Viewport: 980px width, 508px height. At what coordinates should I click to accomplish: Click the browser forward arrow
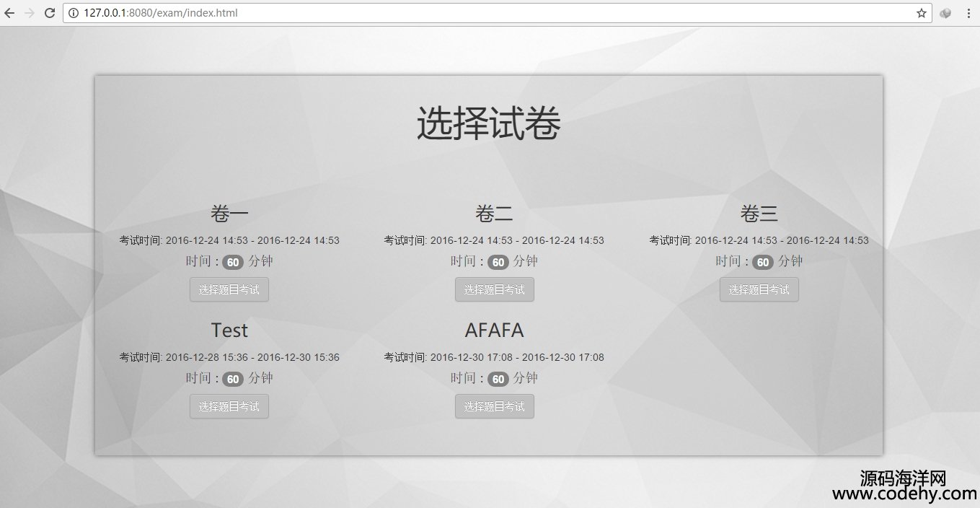tap(30, 13)
